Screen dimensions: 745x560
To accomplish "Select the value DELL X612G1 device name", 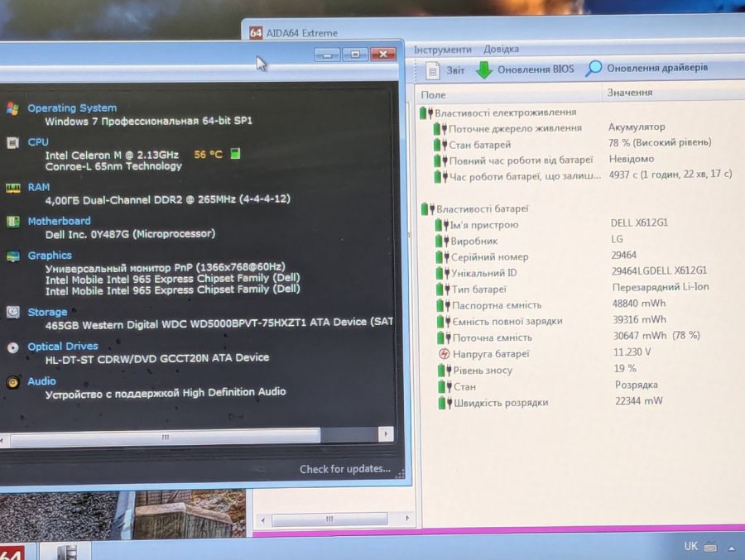I will click(639, 223).
